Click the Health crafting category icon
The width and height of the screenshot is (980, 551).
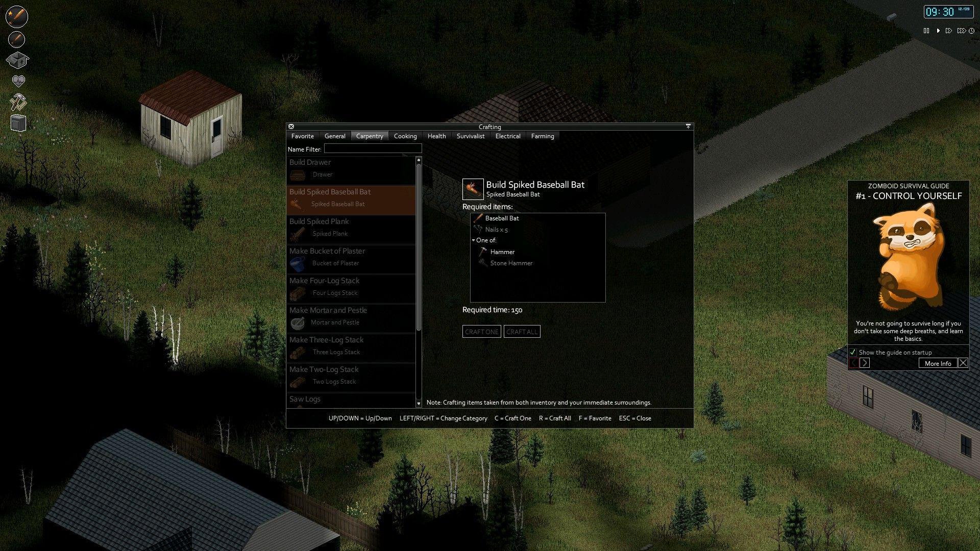pyautogui.click(x=435, y=136)
